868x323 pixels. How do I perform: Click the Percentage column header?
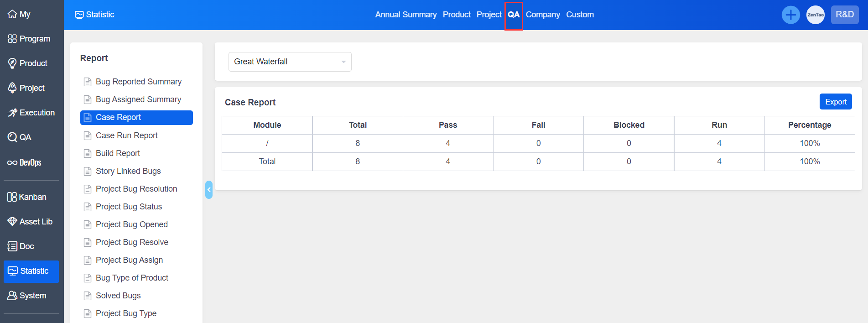coord(809,125)
